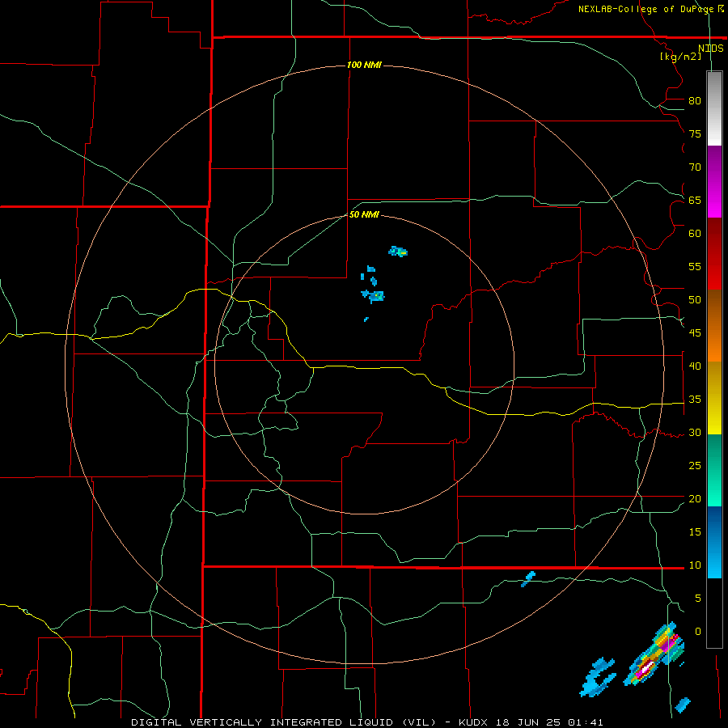Click the 55 value on the scale
Image resolution: width=728 pixels, height=728 pixels.
695,266
